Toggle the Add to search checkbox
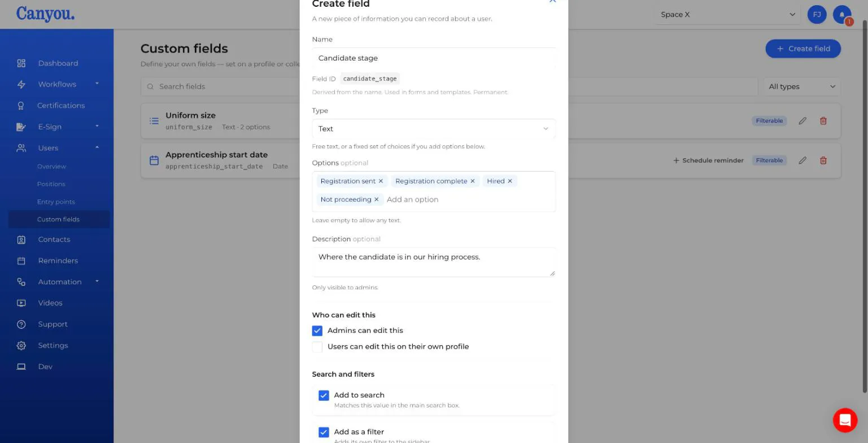The image size is (868, 443). point(324,396)
